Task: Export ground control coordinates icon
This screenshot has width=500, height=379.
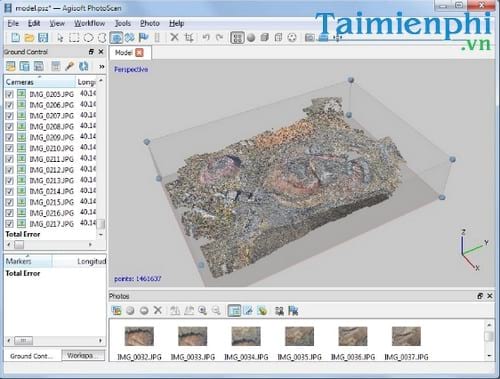Action: coord(25,66)
